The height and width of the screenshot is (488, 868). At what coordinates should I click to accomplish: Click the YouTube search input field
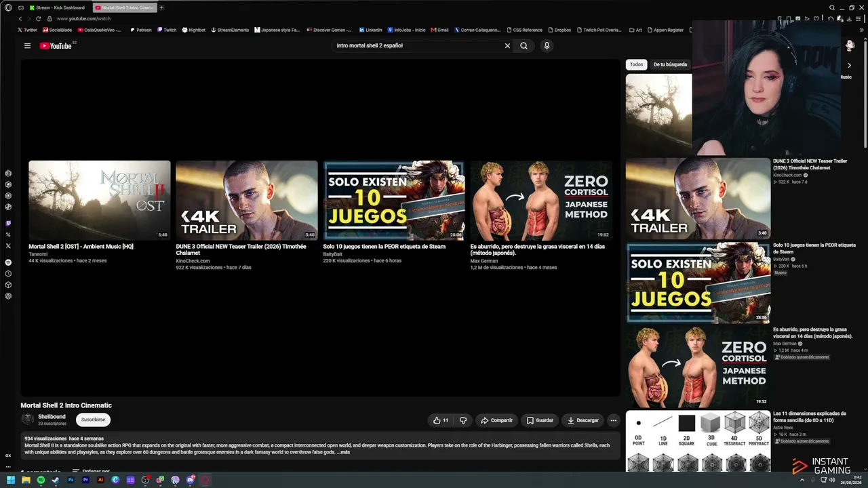click(x=416, y=45)
